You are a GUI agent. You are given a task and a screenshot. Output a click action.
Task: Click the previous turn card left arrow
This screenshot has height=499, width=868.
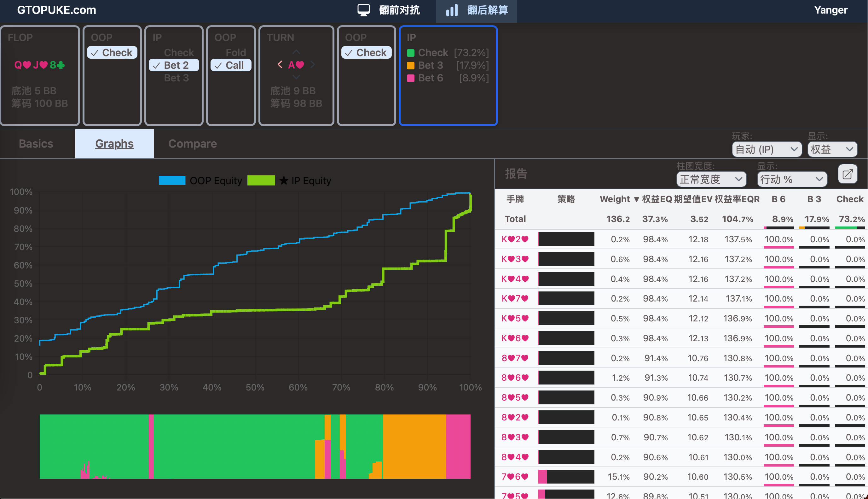(280, 64)
